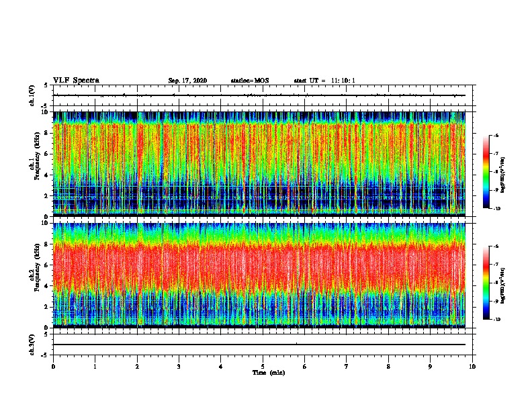Click time-axis tick label "5"
Viewport: 532px width, 411px height.
pyautogui.click(x=263, y=367)
